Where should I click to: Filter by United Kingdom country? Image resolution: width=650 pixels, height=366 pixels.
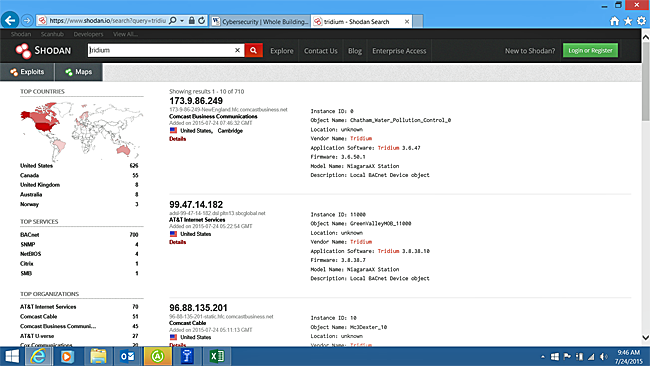(x=40, y=185)
